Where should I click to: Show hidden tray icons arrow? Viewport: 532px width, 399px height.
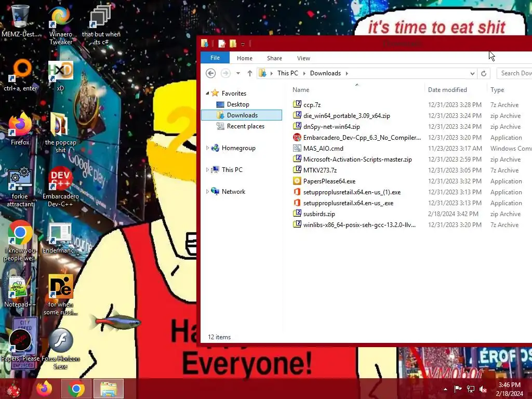[x=445, y=389]
